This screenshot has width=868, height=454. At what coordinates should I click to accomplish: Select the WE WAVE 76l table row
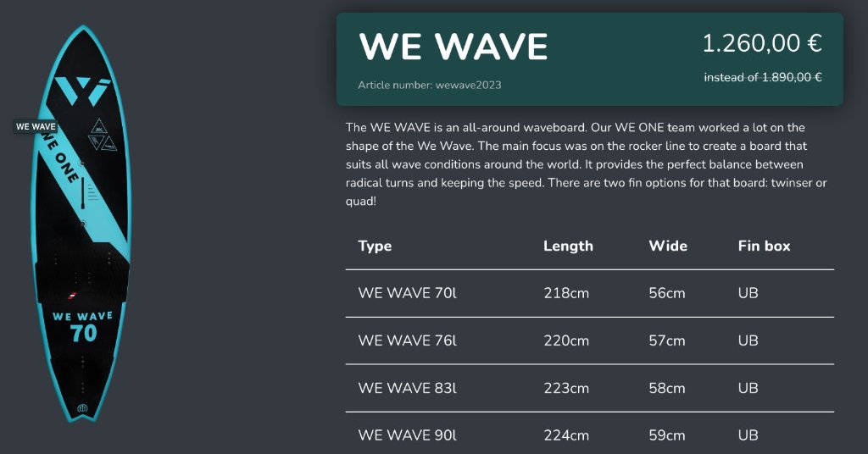(589, 340)
